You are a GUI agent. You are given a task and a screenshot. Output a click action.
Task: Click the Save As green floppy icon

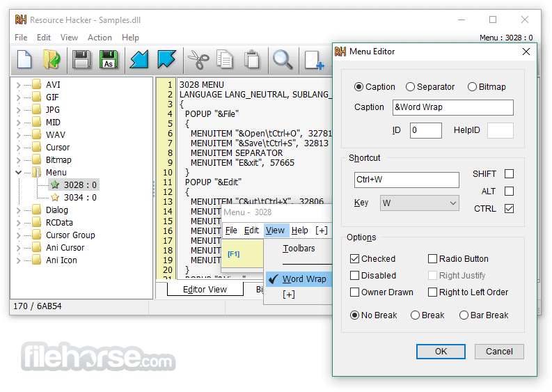(109, 59)
